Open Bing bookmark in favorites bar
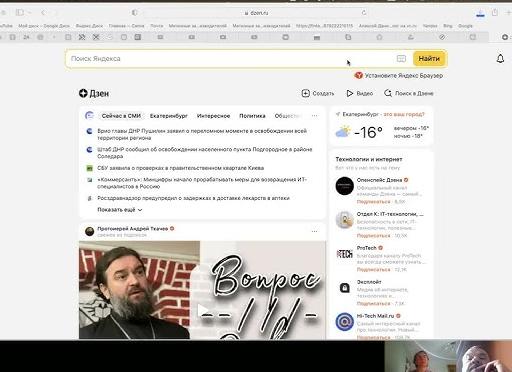The image size is (512, 372). pyautogui.click(x=448, y=26)
